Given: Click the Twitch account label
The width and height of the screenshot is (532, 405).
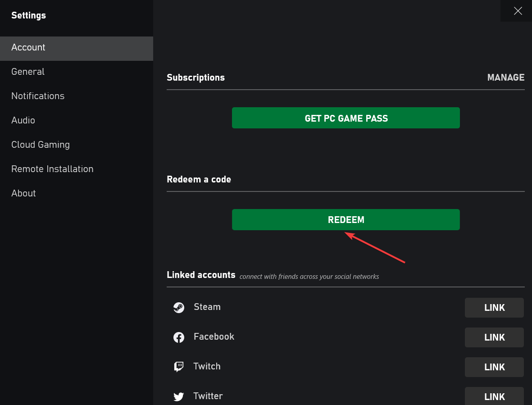Looking at the screenshot, I should [x=207, y=366].
